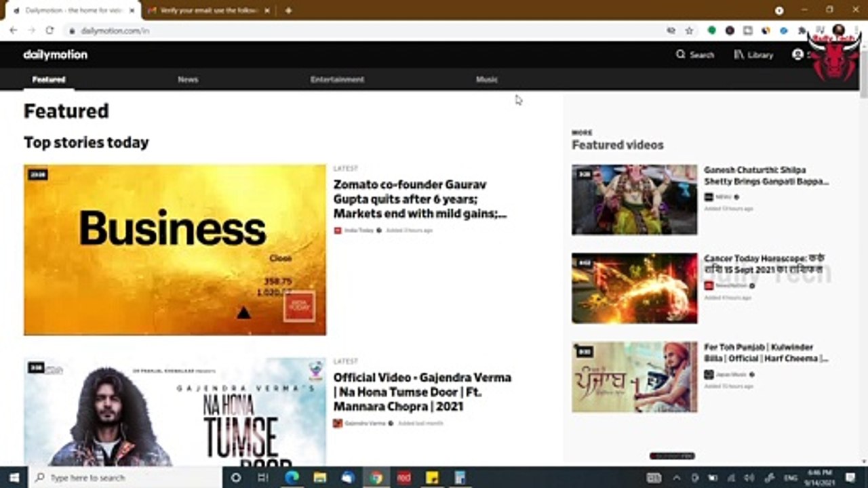Show hidden system tray icons
The image size is (868, 488).
[x=677, y=478]
